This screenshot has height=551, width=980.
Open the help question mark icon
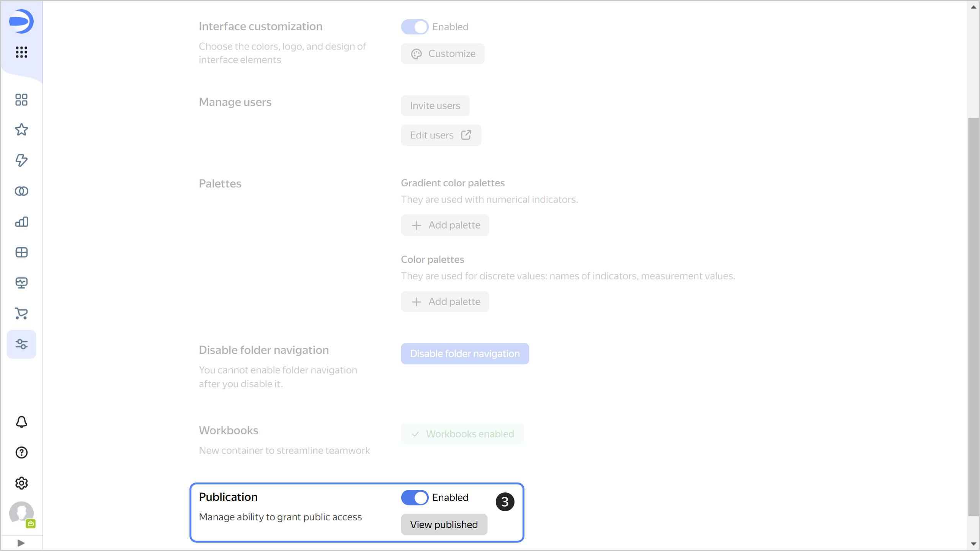click(x=21, y=453)
